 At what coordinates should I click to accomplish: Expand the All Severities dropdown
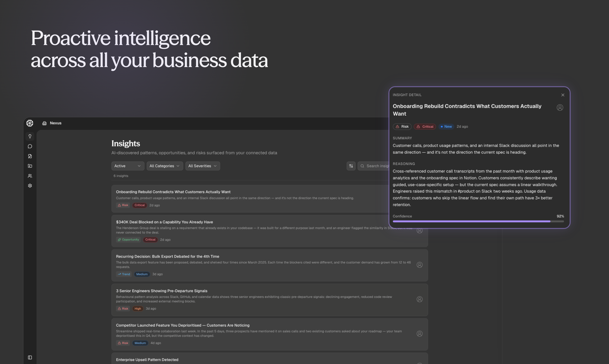pos(202,166)
